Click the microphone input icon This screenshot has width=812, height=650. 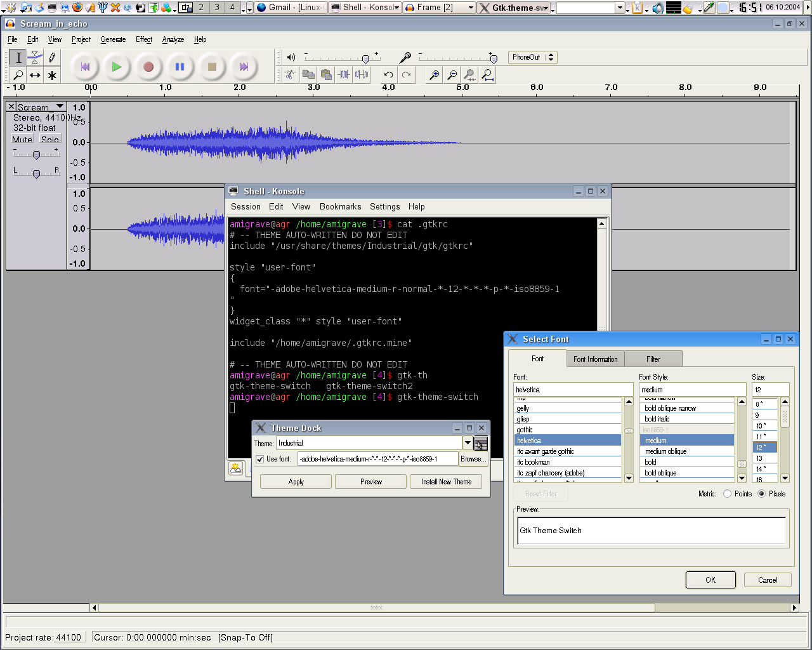[x=405, y=57]
